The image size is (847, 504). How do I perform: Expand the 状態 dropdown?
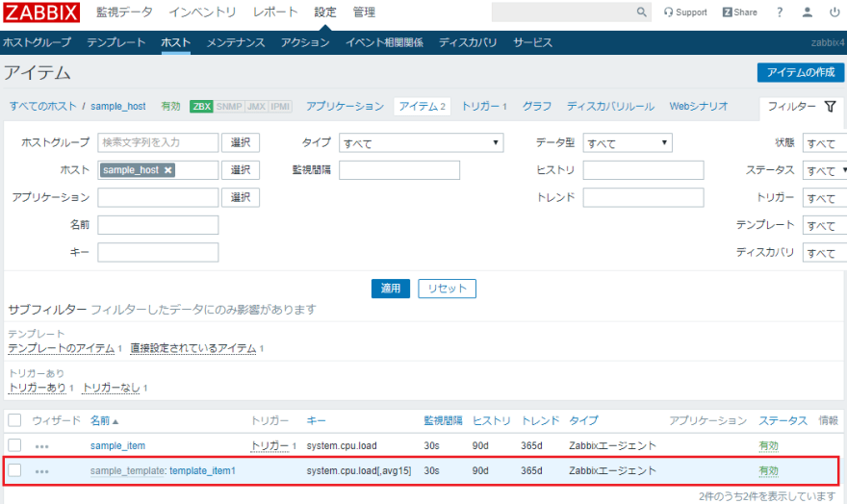(x=825, y=143)
